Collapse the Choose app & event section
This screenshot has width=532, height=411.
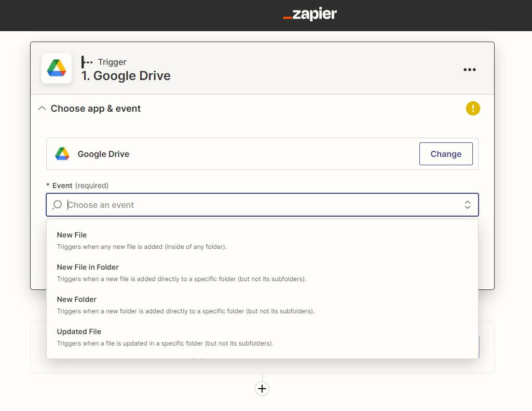pos(42,109)
